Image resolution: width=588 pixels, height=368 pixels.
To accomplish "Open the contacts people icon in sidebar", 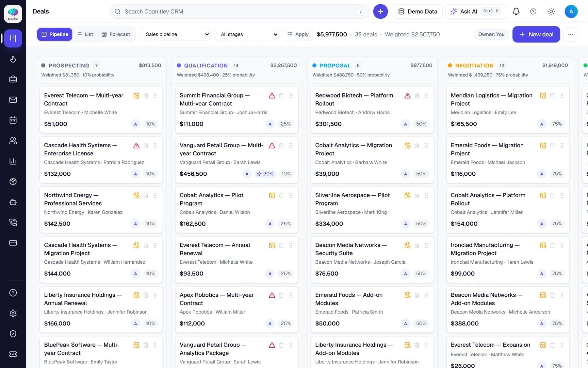I will pos(13,141).
